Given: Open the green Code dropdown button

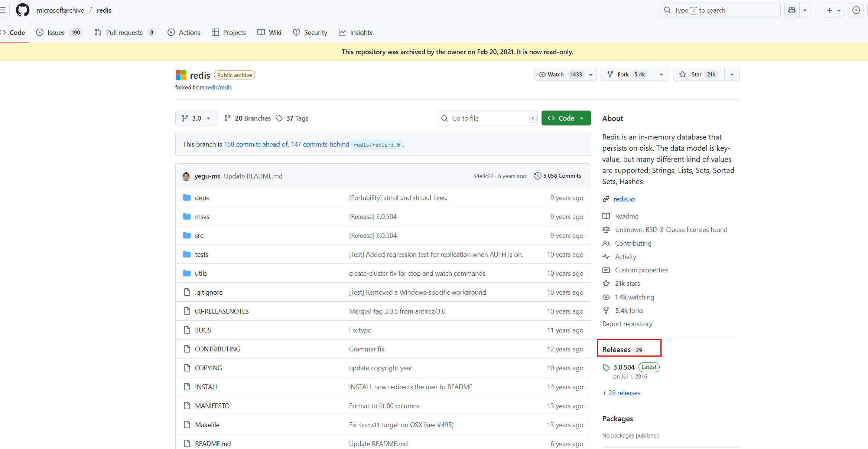Looking at the screenshot, I should pos(566,118).
